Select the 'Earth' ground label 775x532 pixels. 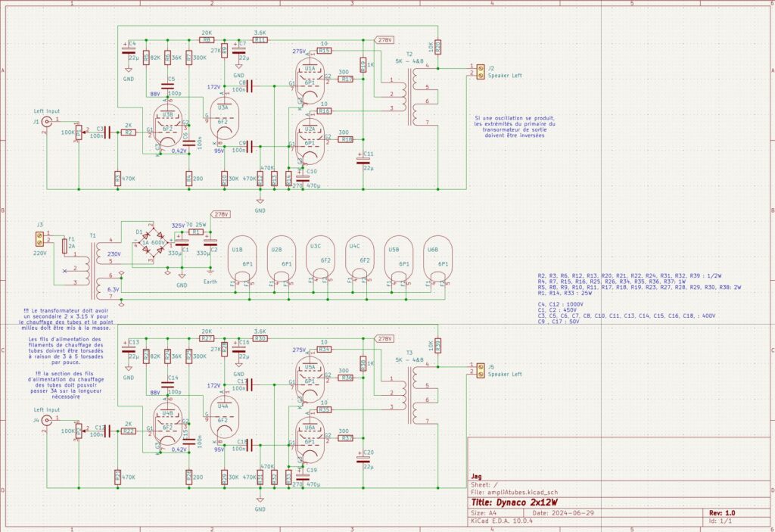click(210, 282)
